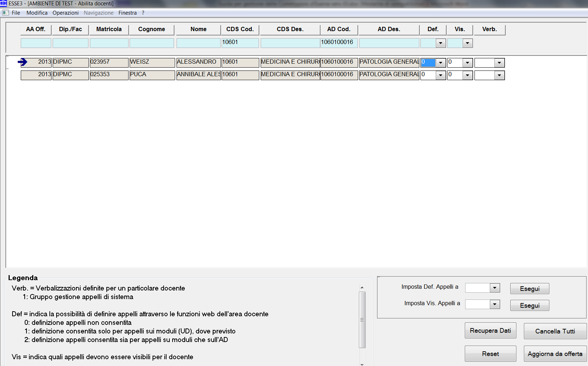Focus the Matricola filter field
Image resolution: width=588 pixels, height=366 pixels.
(x=109, y=43)
